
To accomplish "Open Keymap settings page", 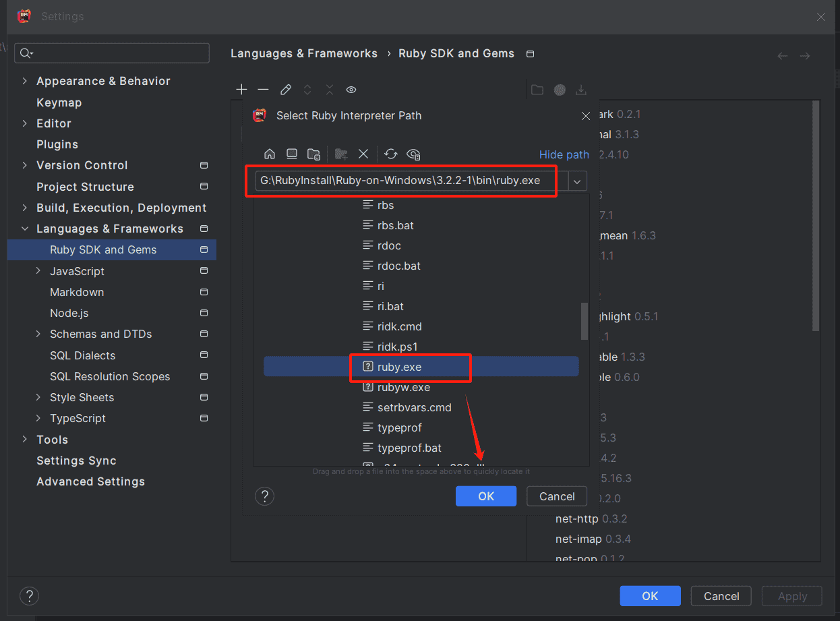I will 59,102.
